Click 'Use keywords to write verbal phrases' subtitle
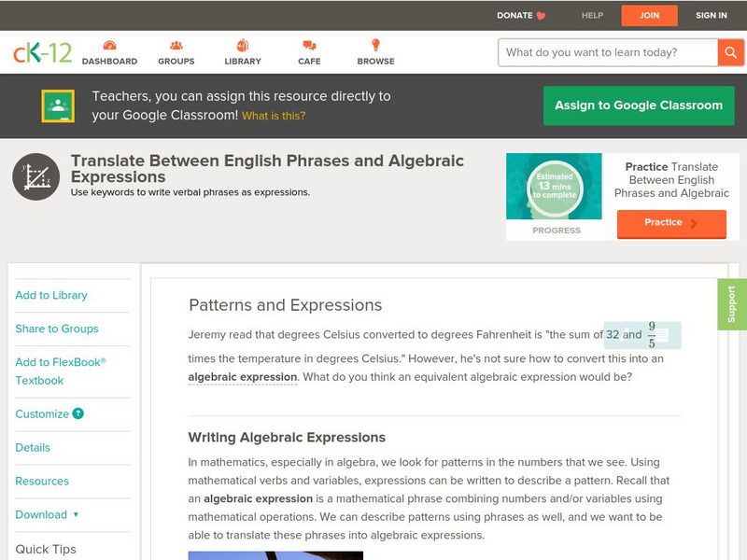The height and width of the screenshot is (560, 747). pos(190,192)
